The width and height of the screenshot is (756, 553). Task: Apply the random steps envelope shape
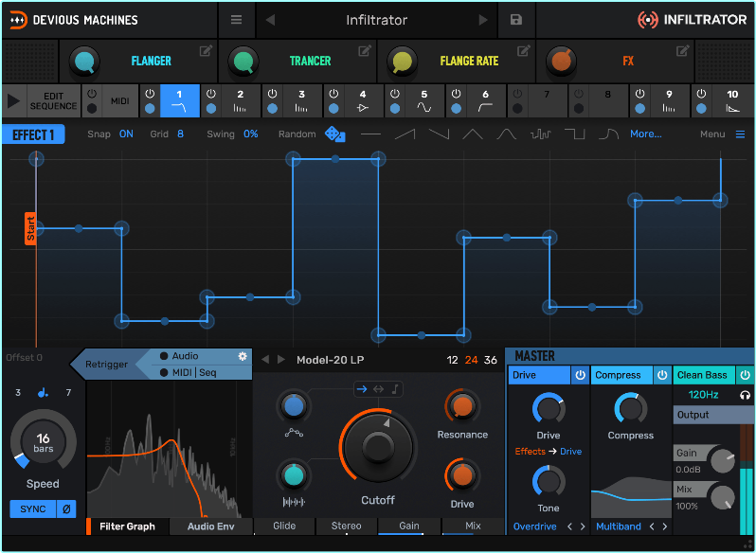(541, 134)
